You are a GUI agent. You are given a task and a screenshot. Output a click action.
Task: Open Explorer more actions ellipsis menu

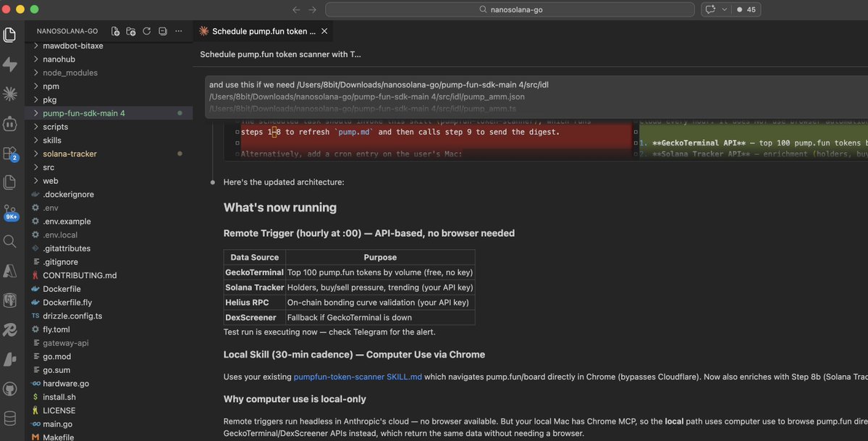(x=178, y=32)
